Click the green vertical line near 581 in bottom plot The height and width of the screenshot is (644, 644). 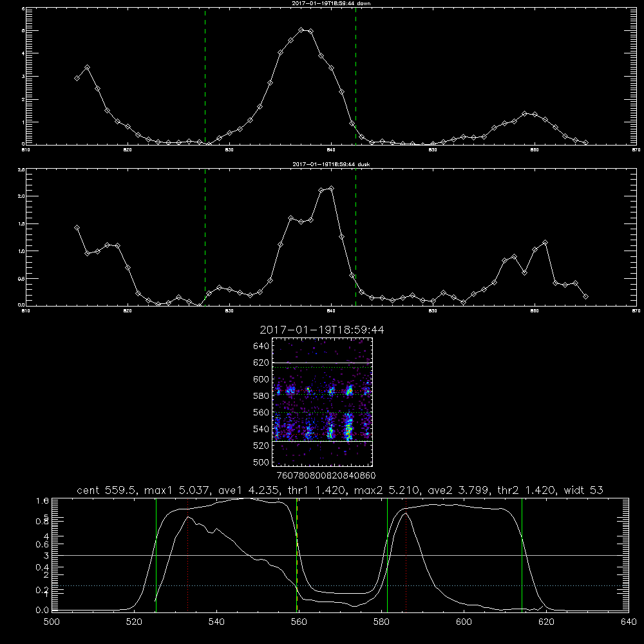[387, 555]
